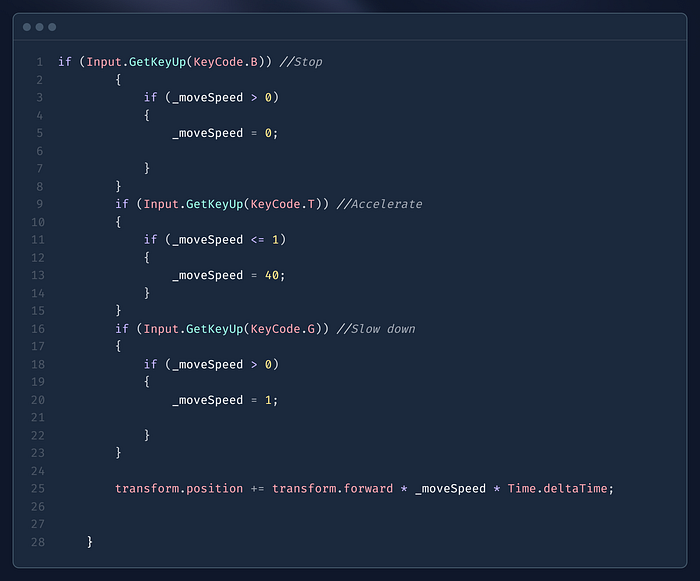Click KeyCode.T on line 9
The image size is (700, 581).
[283, 204]
